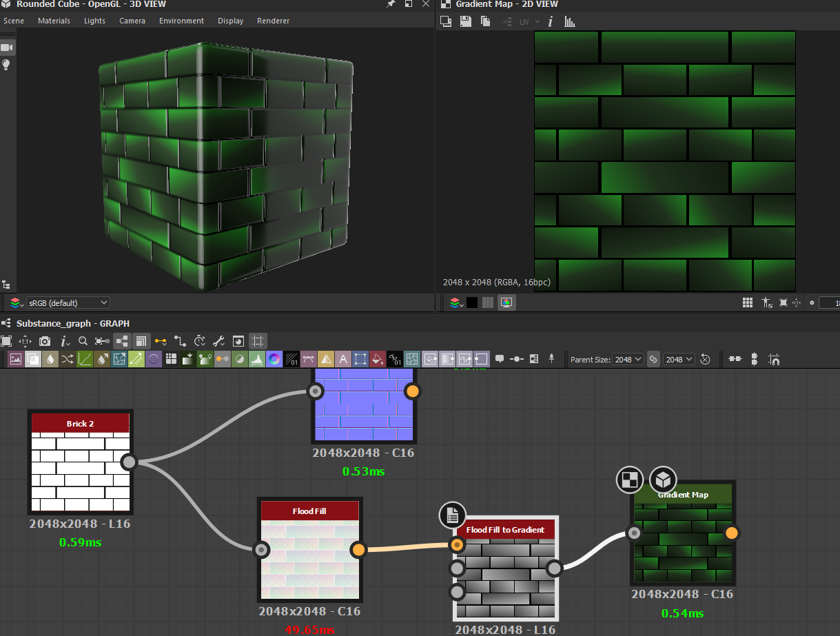Open the graph tools wrench icon
840x636 pixels.
pos(218,341)
